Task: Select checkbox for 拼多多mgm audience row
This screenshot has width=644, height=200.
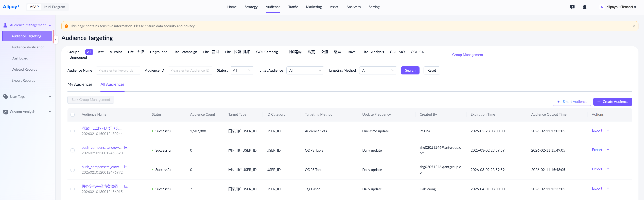Action: click(x=73, y=189)
